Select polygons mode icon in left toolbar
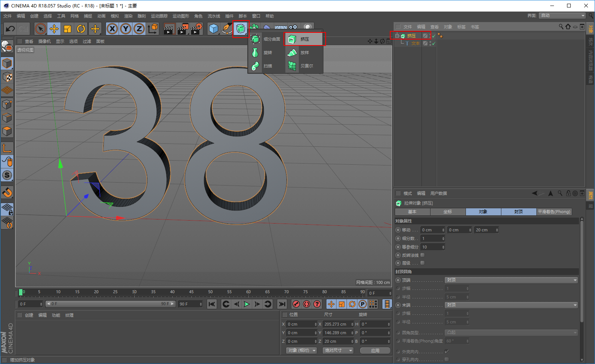595x364 pixels. tap(7, 131)
